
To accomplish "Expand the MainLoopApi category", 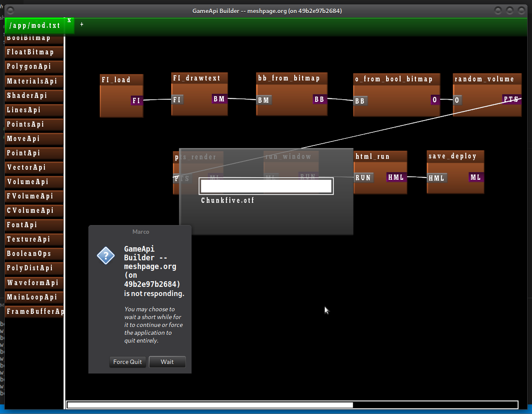I will (x=34, y=297).
